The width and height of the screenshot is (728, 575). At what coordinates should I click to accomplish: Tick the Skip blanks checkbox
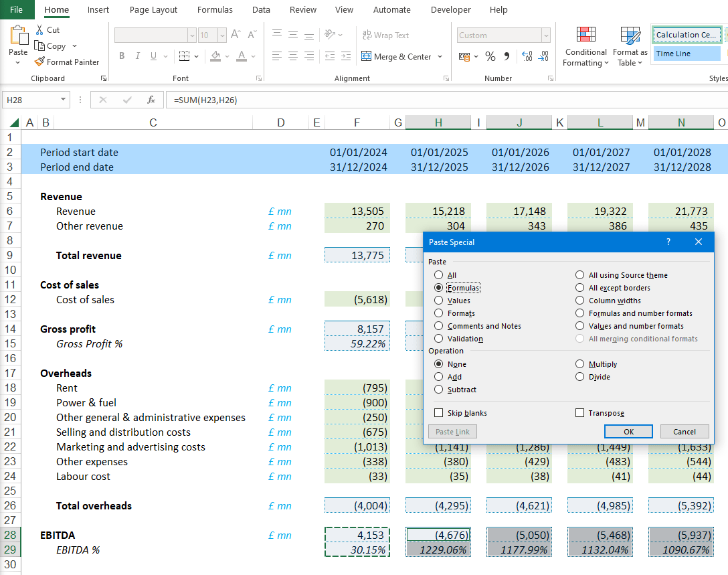[x=439, y=413]
